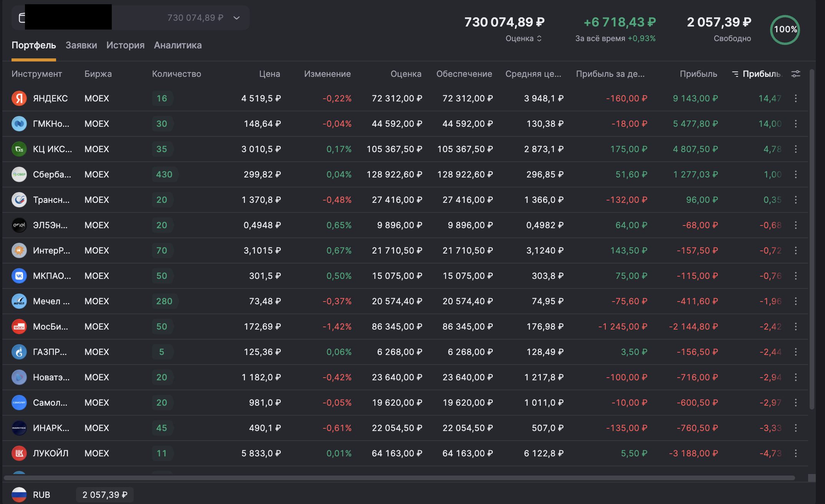Click the ЛУКОЙЛ logo icon

tap(19, 453)
